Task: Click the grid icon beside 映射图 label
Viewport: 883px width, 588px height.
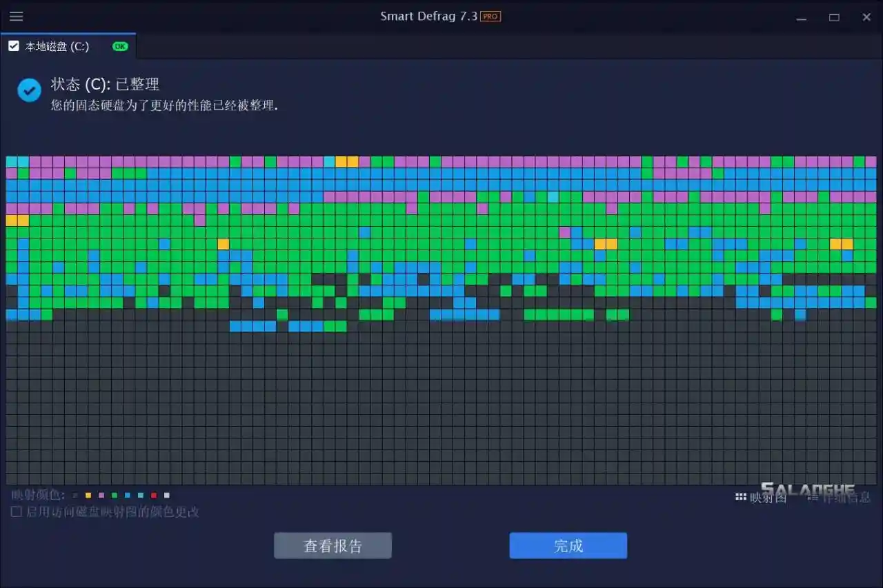Action: click(x=740, y=497)
